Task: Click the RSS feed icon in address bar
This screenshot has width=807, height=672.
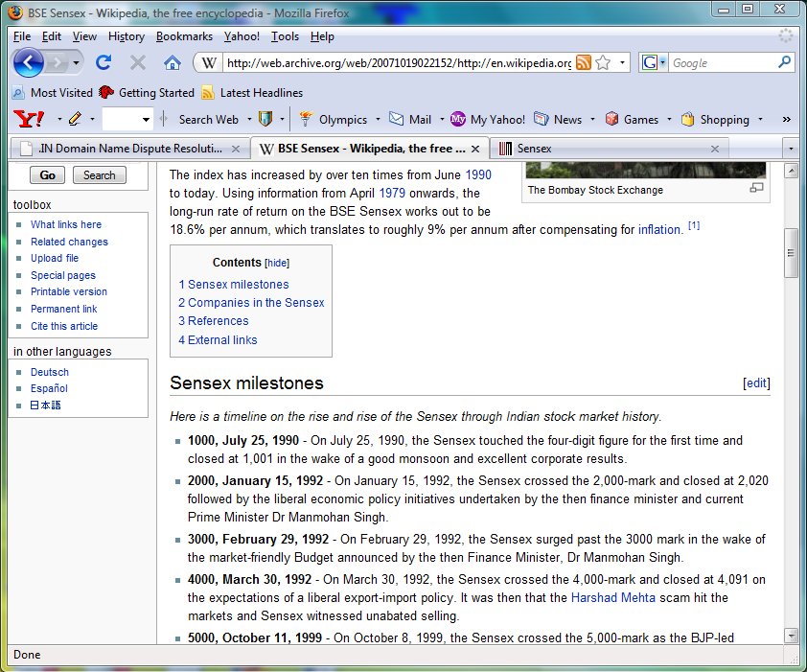Action: coord(583,63)
